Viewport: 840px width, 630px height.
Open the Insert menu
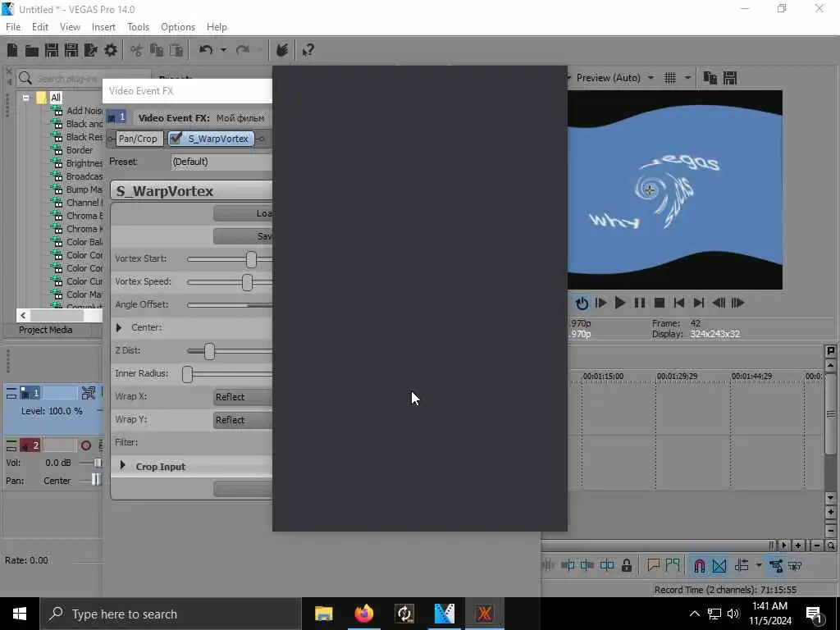[103, 27]
